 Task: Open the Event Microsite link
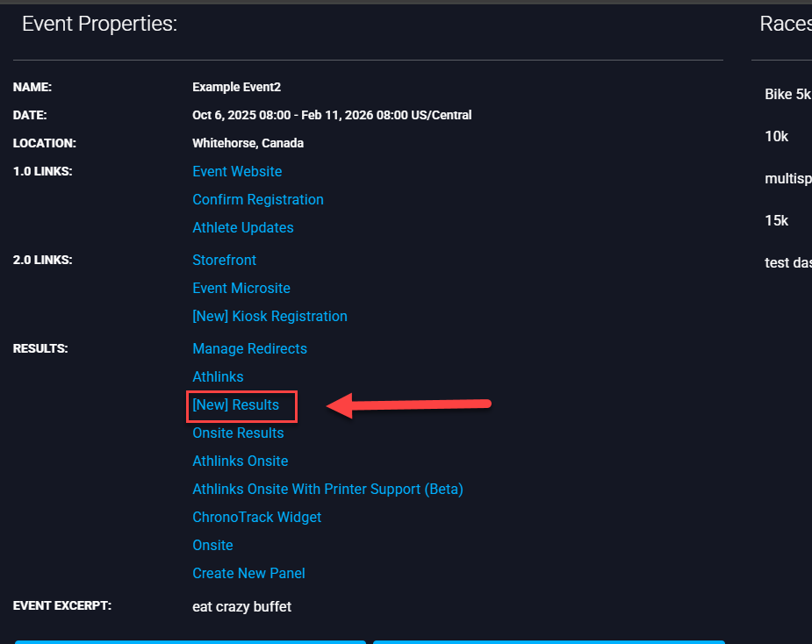[x=241, y=289]
